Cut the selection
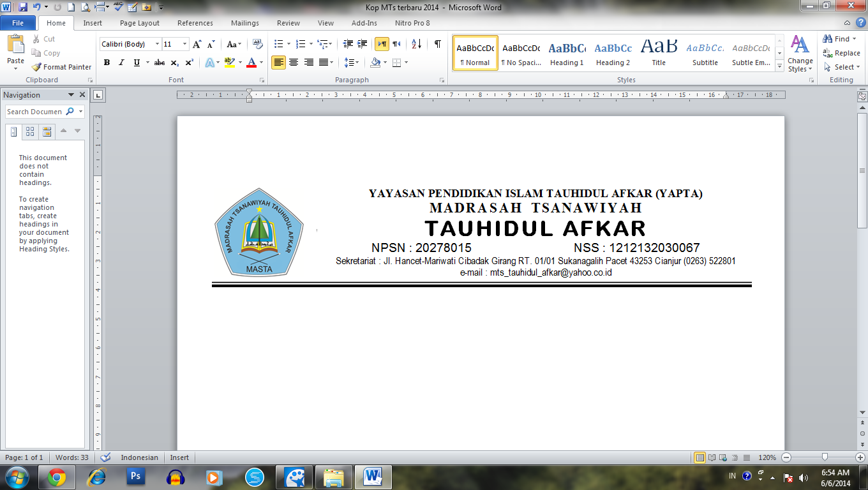 pos(43,39)
